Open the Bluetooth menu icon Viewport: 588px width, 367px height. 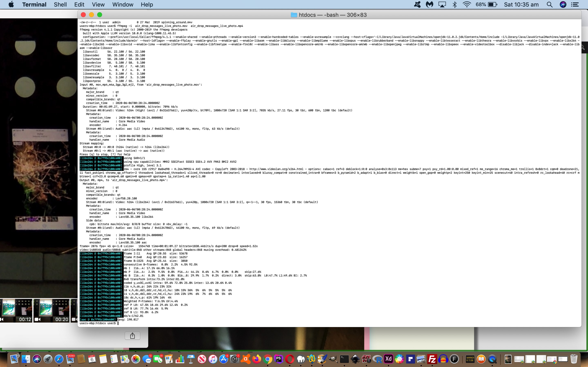click(x=454, y=5)
